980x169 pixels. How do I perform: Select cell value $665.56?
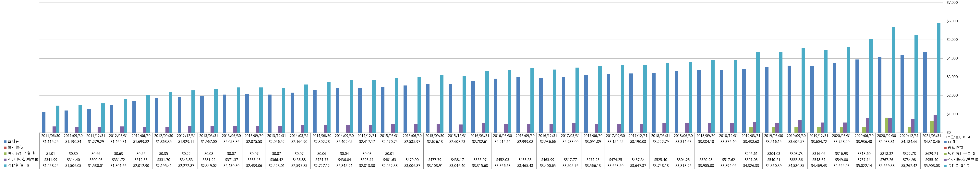pyautogui.click(x=796, y=160)
